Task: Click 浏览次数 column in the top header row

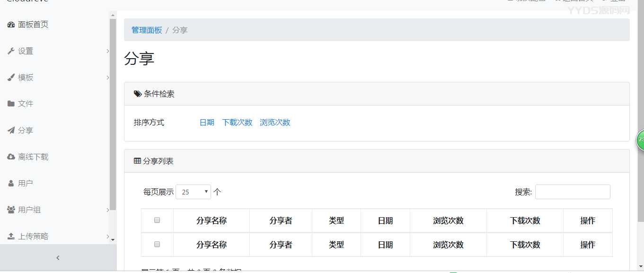Action: tap(448, 220)
